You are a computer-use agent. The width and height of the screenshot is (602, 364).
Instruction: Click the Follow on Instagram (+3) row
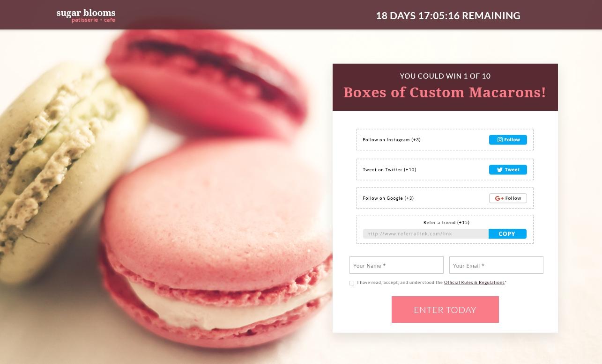tap(445, 139)
